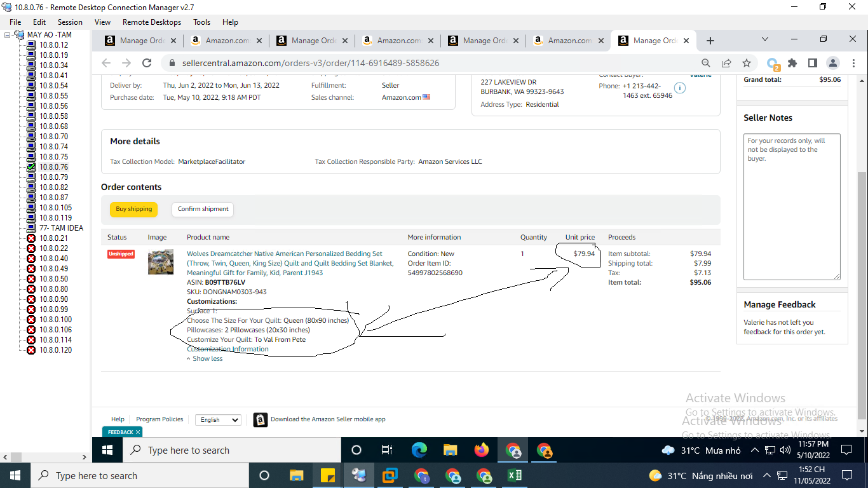The height and width of the screenshot is (488, 868).
Task: Click the ASIN value B09TTB76LV
Action: (225, 282)
